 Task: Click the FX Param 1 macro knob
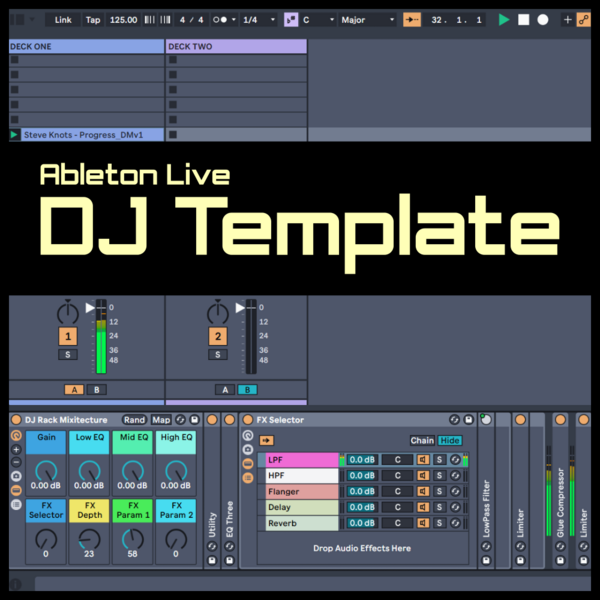(132, 539)
